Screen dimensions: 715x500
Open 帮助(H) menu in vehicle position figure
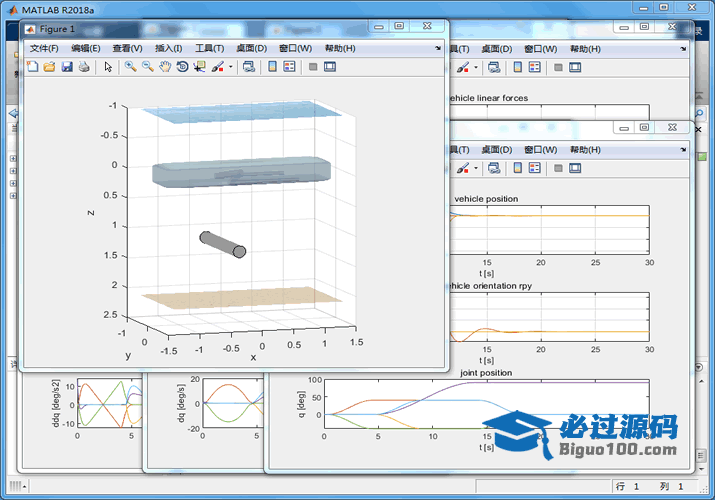click(585, 149)
